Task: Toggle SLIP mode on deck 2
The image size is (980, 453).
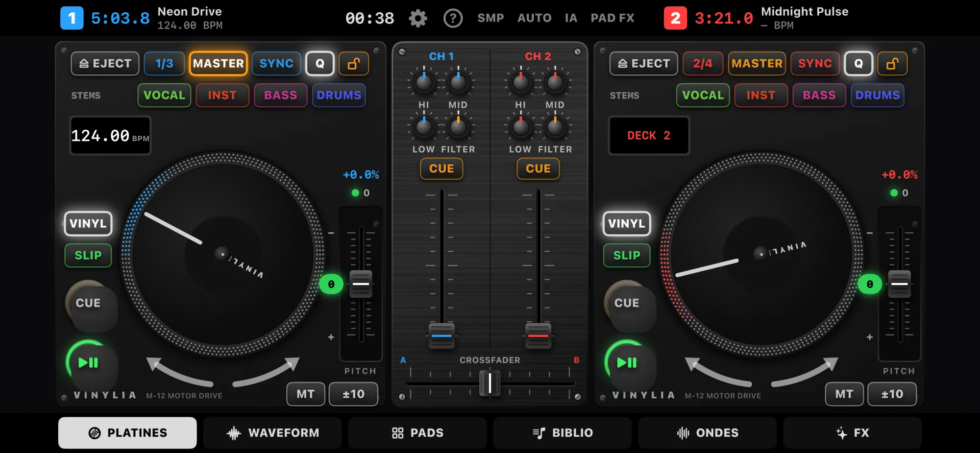Action: [x=627, y=256]
